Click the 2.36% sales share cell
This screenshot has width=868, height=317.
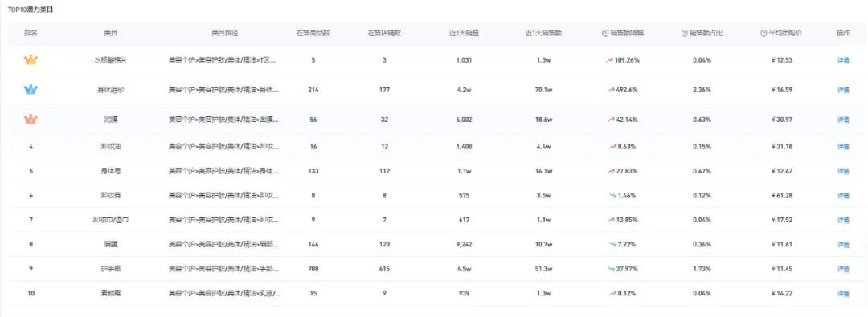point(702,90)
